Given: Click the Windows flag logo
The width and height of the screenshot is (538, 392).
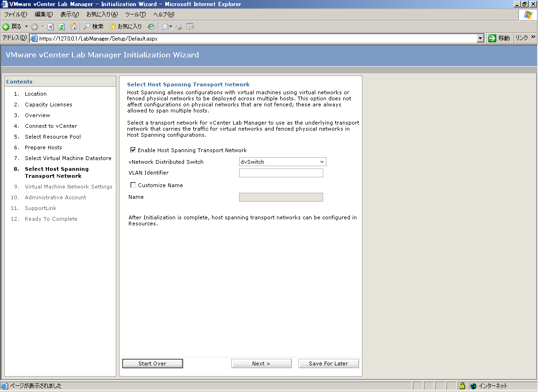Looking at the screenshot, I should click(528, 15).
